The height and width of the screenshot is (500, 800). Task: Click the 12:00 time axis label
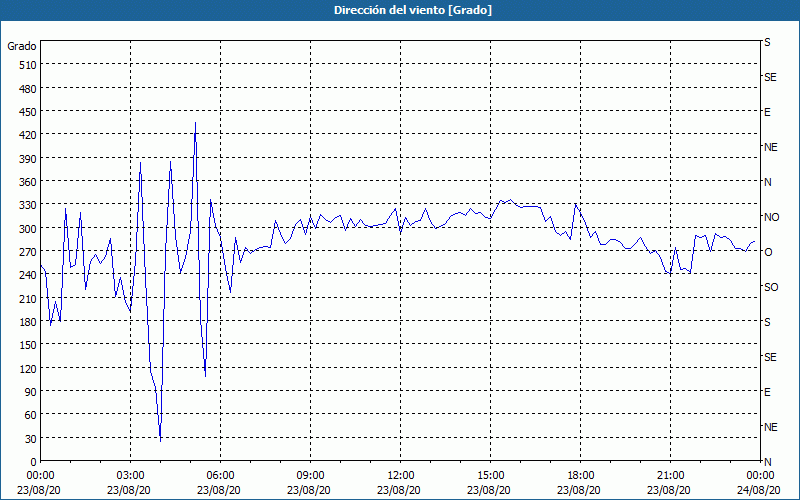point(401,476)
